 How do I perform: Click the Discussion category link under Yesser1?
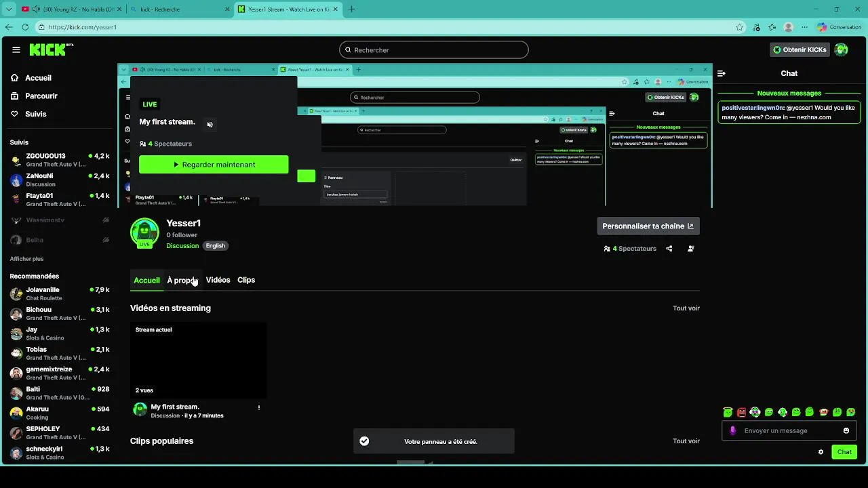(182, 246)
